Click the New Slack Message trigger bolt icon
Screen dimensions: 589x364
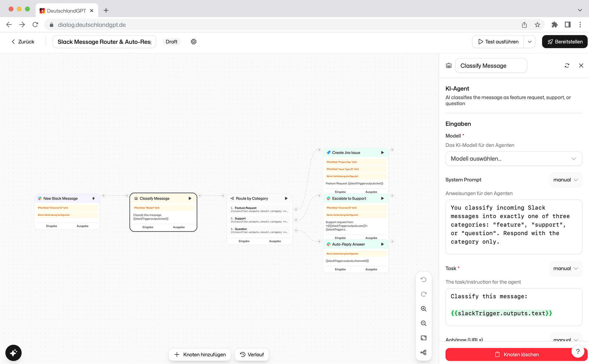(x=94, y=198)
